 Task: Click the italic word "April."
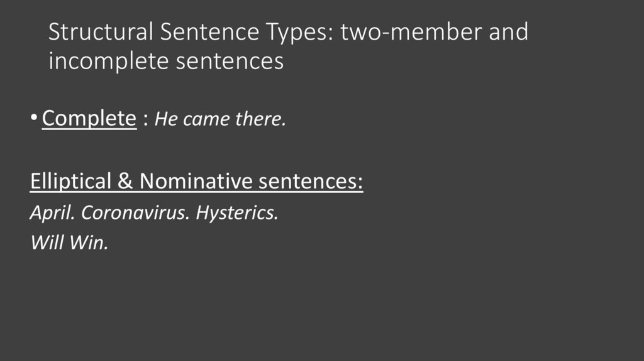pos(53,213)
